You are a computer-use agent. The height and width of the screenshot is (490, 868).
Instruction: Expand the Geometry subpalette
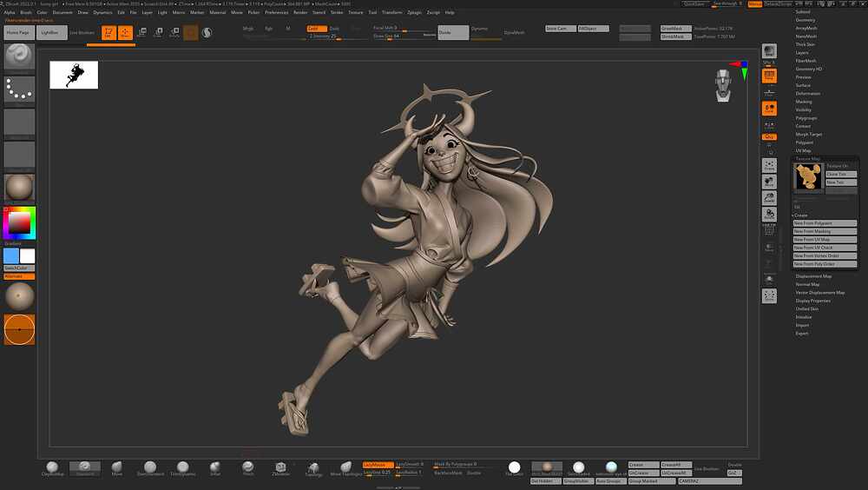[806, 20]
